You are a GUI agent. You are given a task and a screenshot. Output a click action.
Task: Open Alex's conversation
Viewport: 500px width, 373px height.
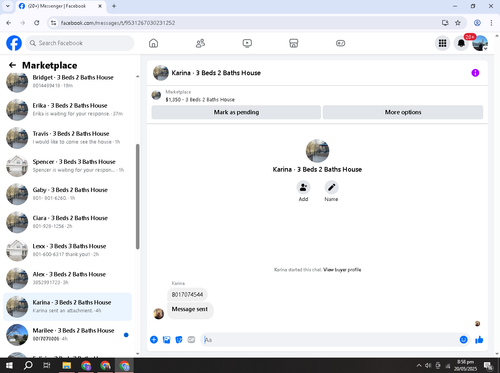(68, 278)
